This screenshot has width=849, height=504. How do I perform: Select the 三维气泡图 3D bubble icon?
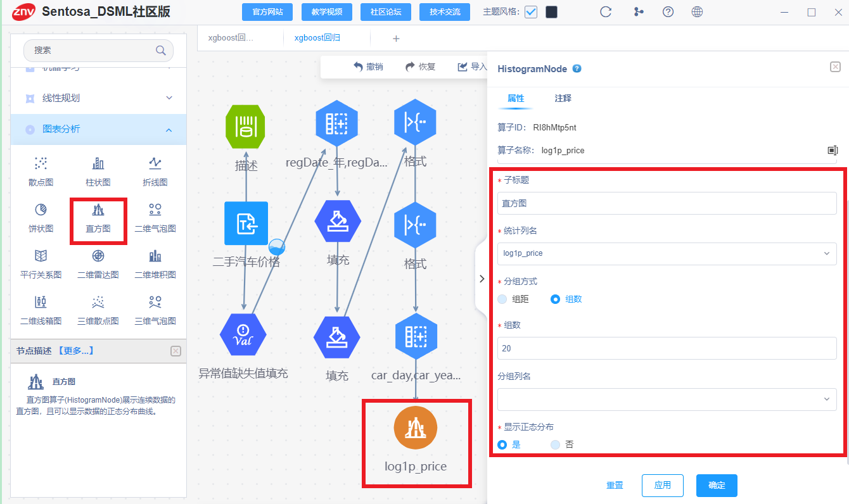155,302
